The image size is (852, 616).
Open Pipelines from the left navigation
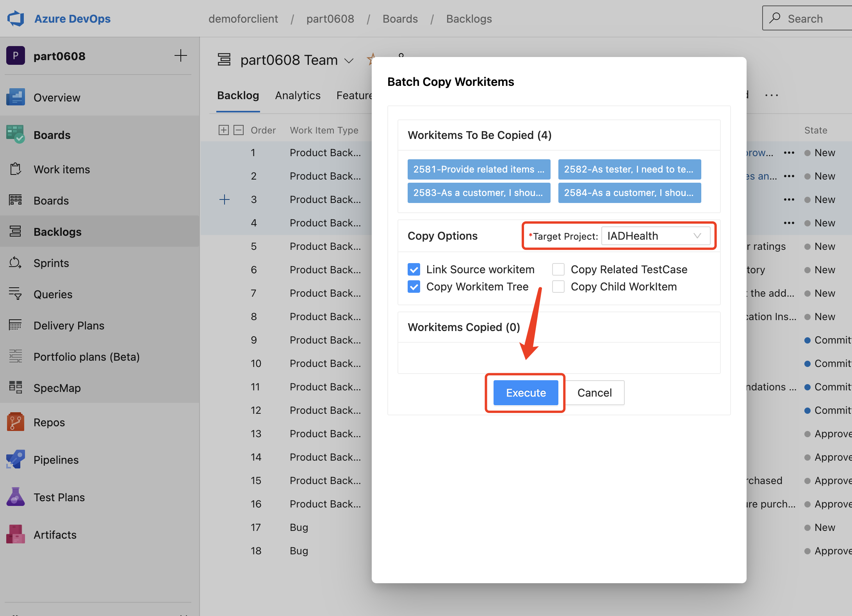tap(56, 459)
